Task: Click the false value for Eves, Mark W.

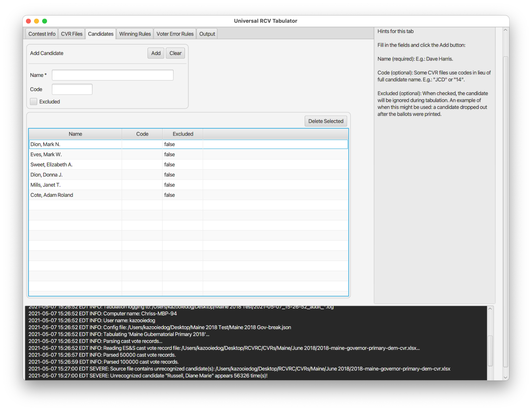Action: tap(170, 154)
